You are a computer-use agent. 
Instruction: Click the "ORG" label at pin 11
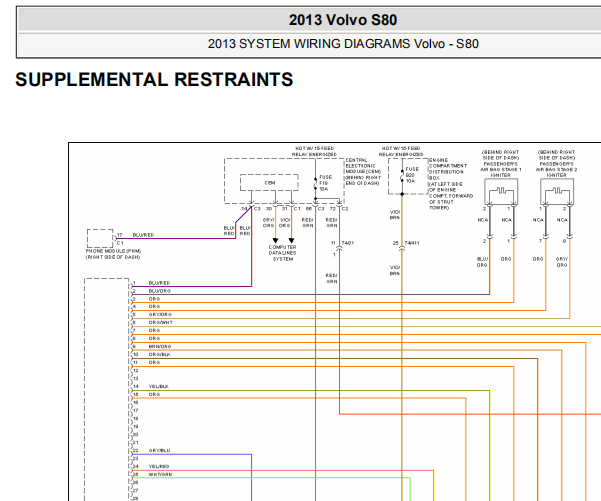(x=154, y=363)
